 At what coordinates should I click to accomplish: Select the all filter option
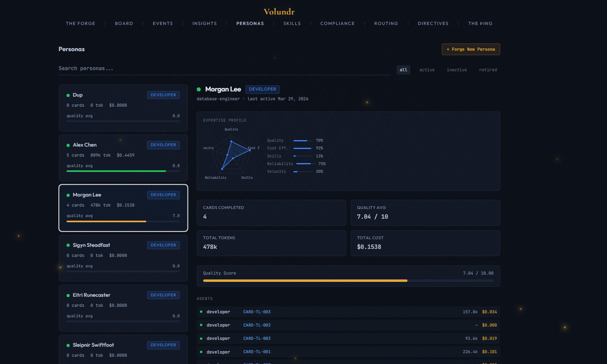(x=403, y=70)
